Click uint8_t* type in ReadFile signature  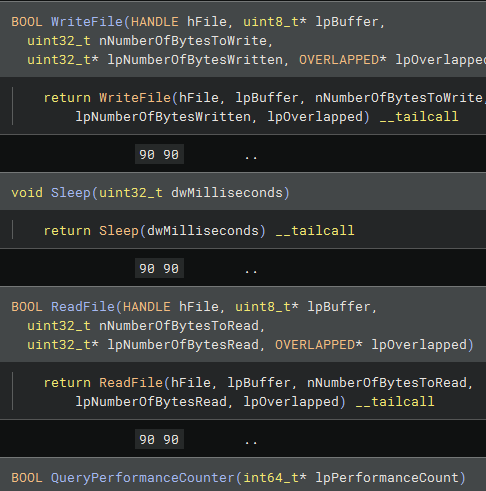click(x=267, y=307)
